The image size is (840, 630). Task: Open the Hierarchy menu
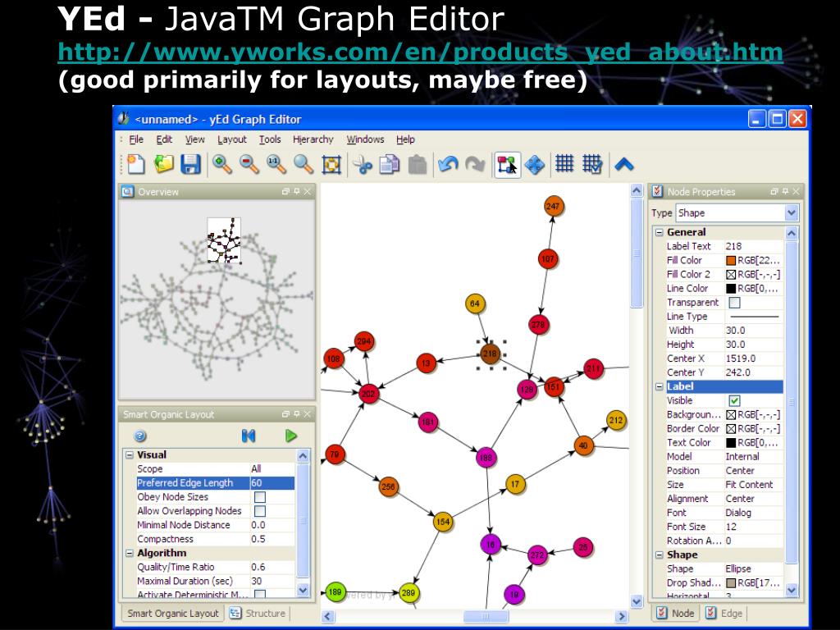coord(313,139)
